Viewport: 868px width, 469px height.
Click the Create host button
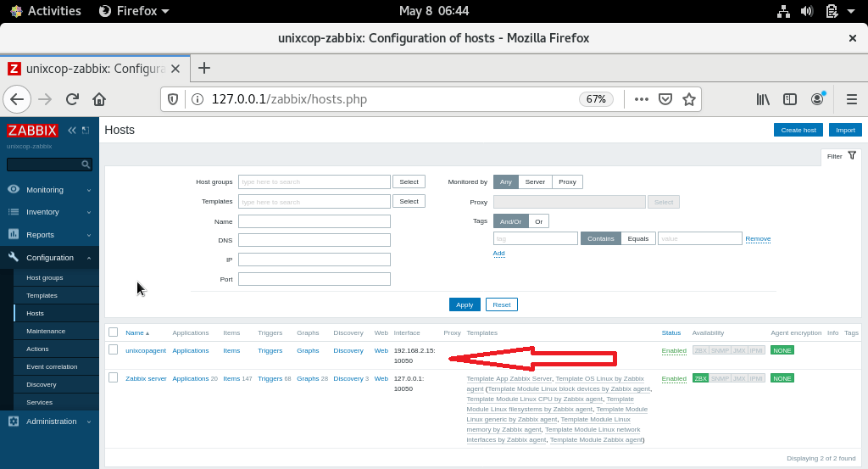pos(798,130)
